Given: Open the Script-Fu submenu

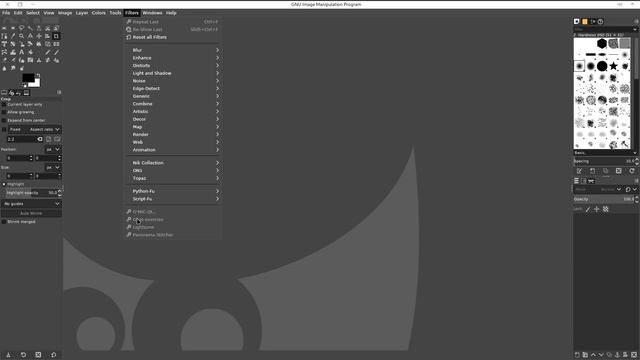Looking at the screenshot, I should (173, 199).
